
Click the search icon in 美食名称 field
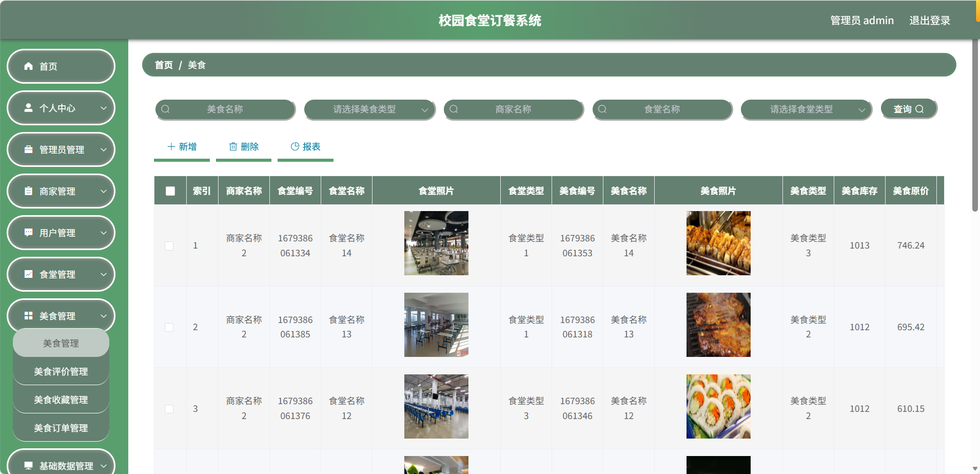coord(166,109)
